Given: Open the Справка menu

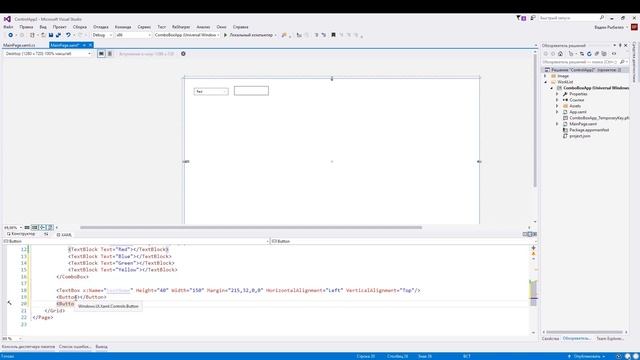Looking at the screenshot, I should 240,27.
